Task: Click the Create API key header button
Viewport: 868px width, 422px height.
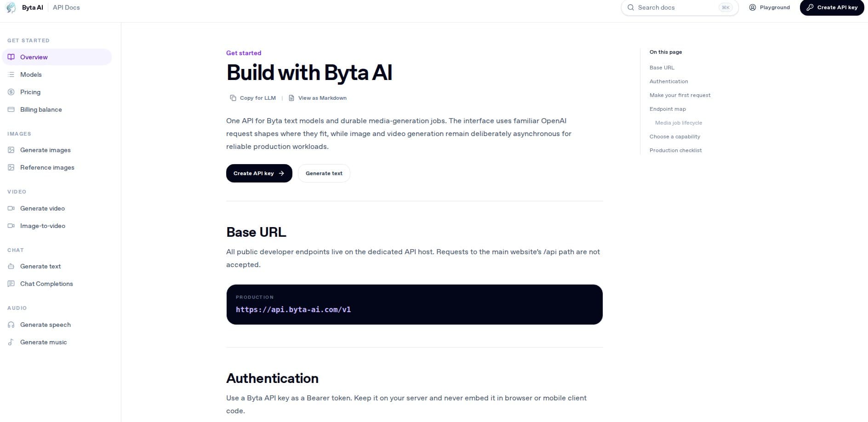Action: coord(832,7)
